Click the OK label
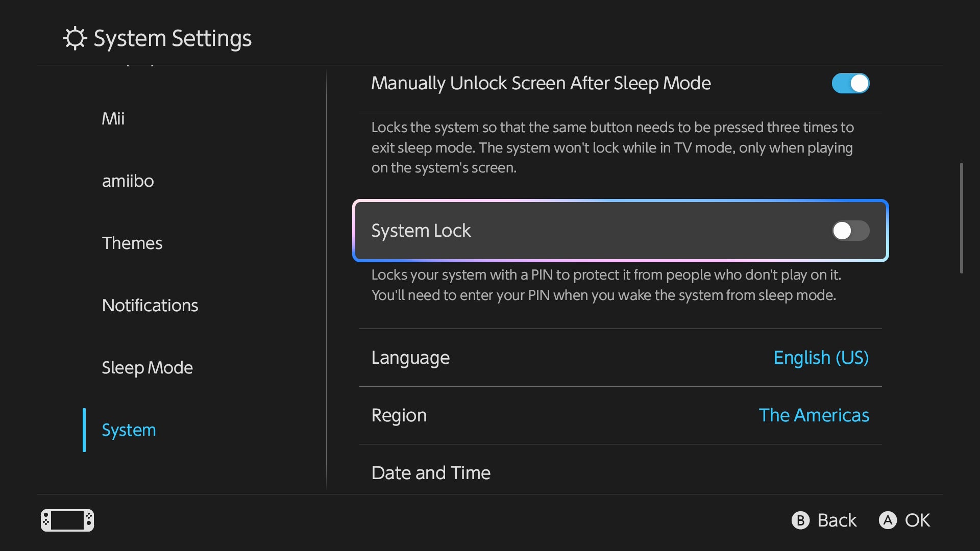Screen dimensions: 980x551 point(917,520)
